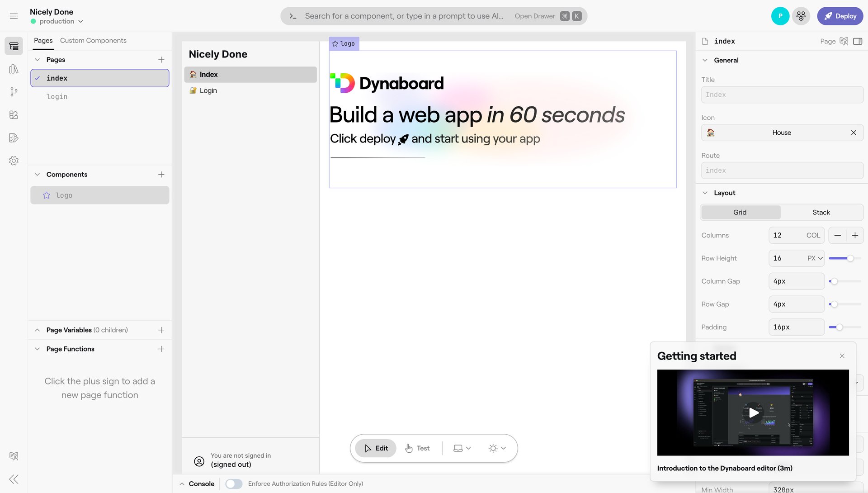Viewport: 868px width, 493px height.
Task: Add a new Page Function with the plus
Action: coord(161,349)
